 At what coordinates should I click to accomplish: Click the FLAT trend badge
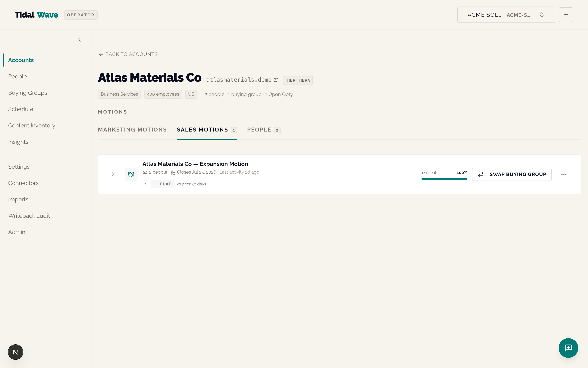point(163,184)
